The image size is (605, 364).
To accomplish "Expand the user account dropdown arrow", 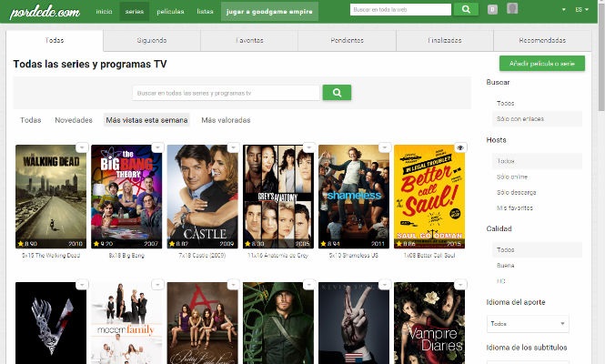I will click(x=564, y=10).
